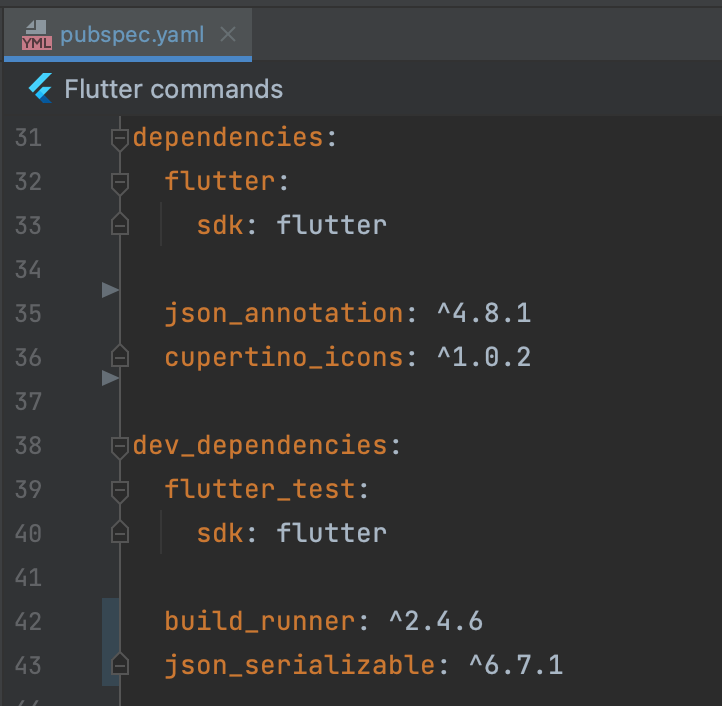
Task: Click the Flutter logo icon
Action: coord(41,88)
